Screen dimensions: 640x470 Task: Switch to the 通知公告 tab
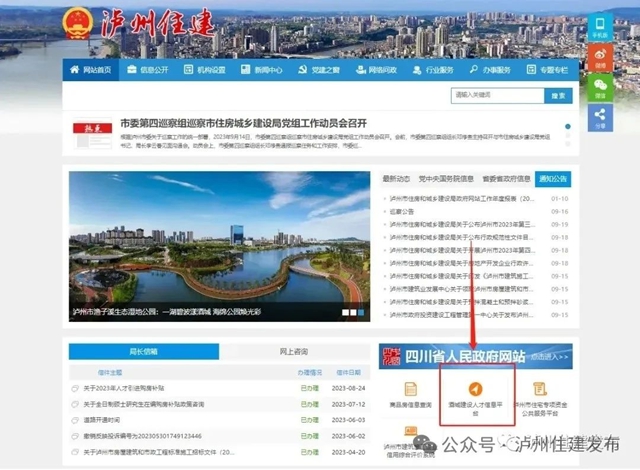click(x=551, y=179)
